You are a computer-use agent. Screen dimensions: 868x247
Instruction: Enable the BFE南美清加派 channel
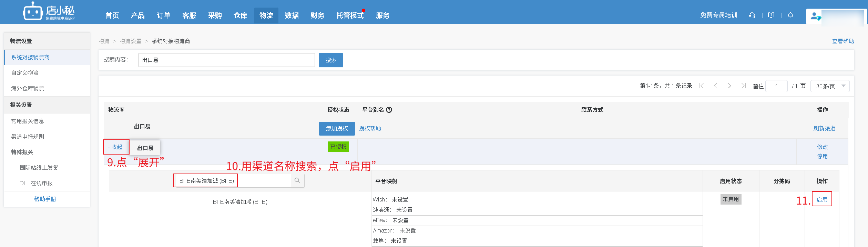click(x=822, y=199)
